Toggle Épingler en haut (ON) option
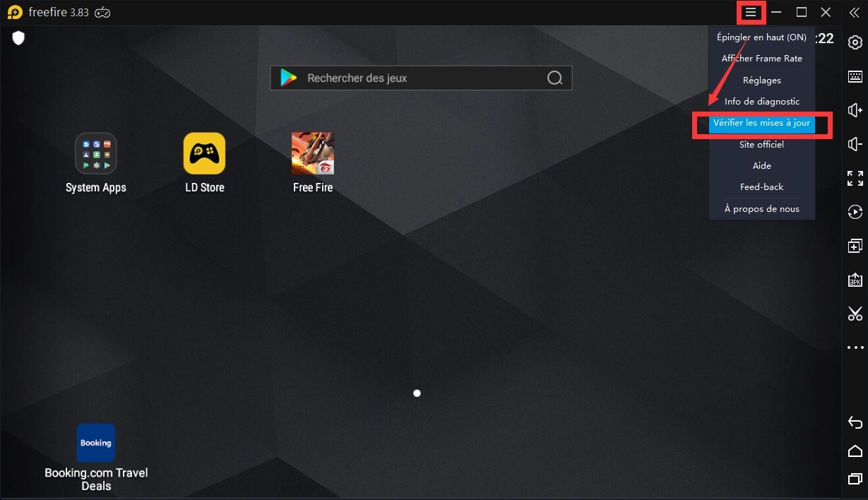The image size is (868, 500). (761, 37)
